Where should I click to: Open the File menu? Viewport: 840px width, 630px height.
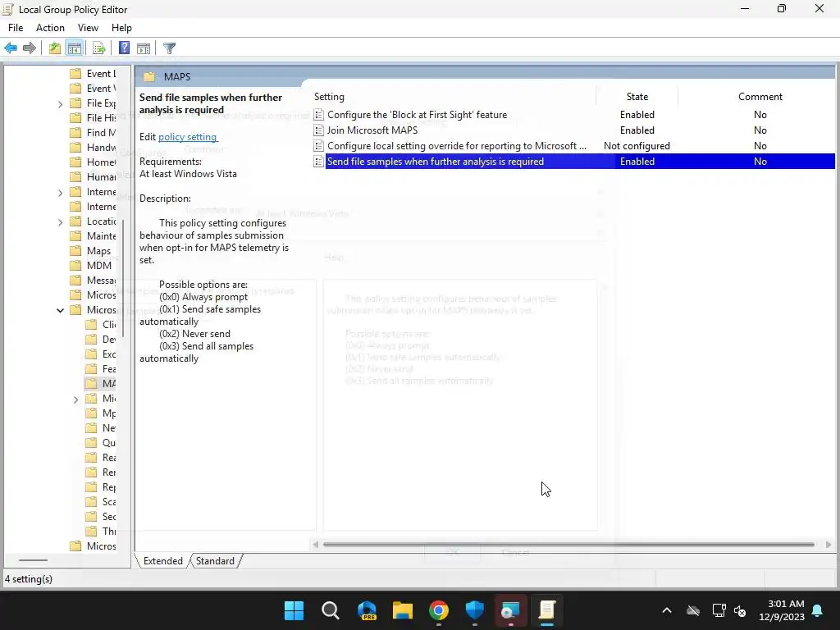click(x=16, y=28)
